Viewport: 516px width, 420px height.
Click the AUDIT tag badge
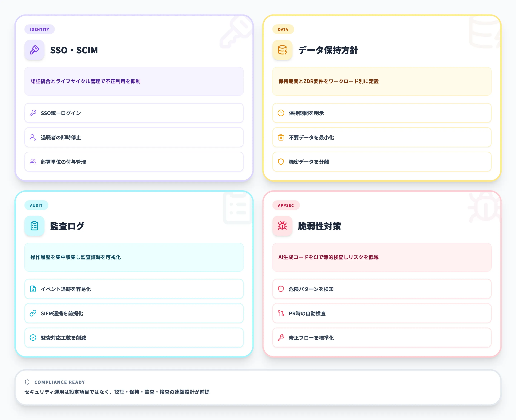point(36,205)
